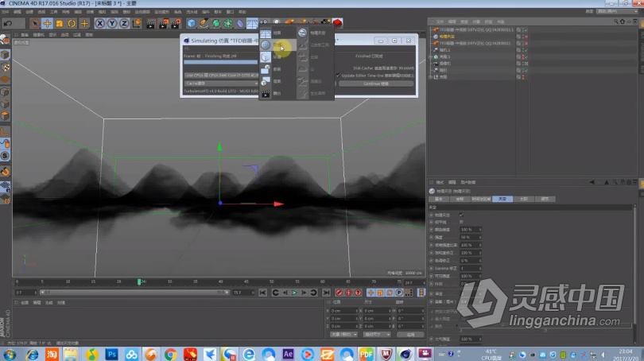Click the position X input field
Image resolution: width=644 pixels, height=361 pixels.
tap(344, 311)
